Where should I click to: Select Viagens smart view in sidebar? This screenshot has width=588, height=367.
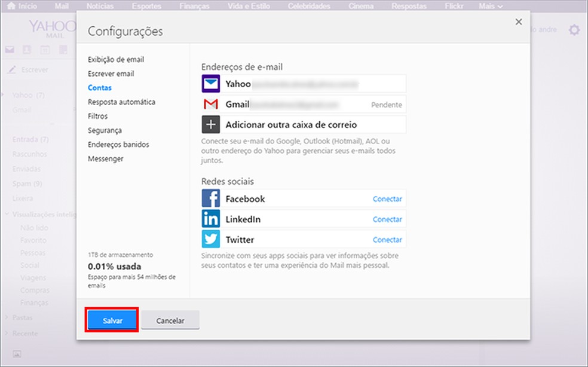pyautogui.click(x=33, y=278)
